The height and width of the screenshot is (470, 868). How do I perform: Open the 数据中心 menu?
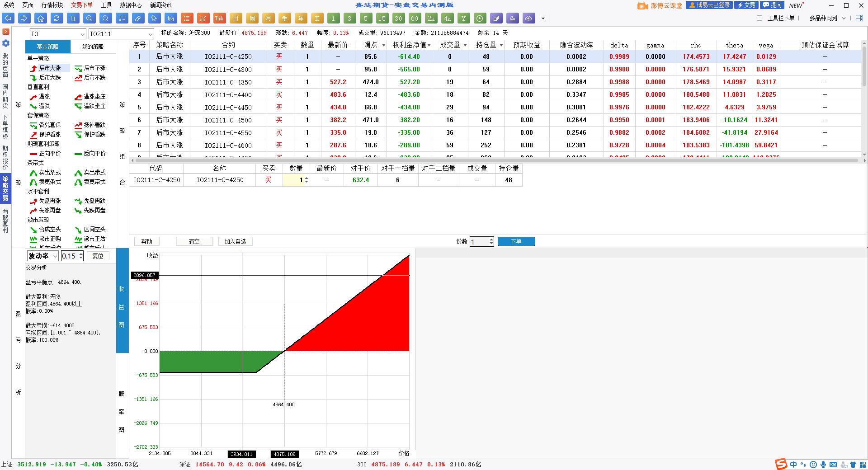click(131, 5)
